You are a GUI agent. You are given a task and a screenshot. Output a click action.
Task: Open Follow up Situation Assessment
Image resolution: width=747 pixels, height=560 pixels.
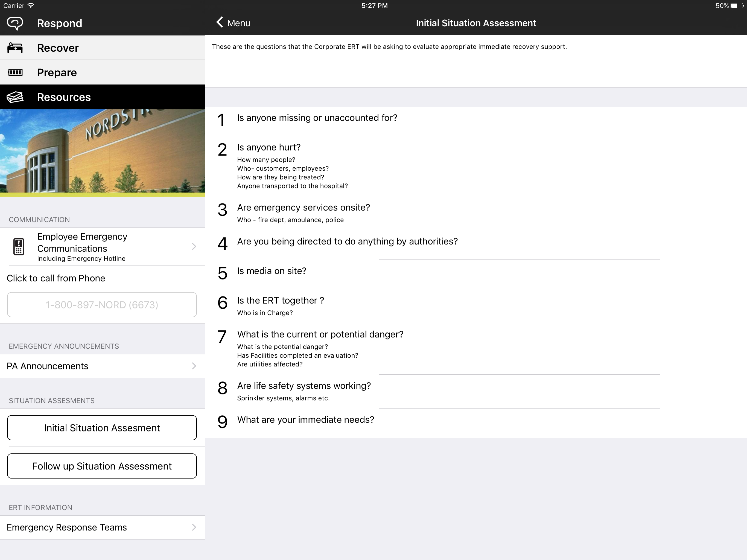pos(102,466)
